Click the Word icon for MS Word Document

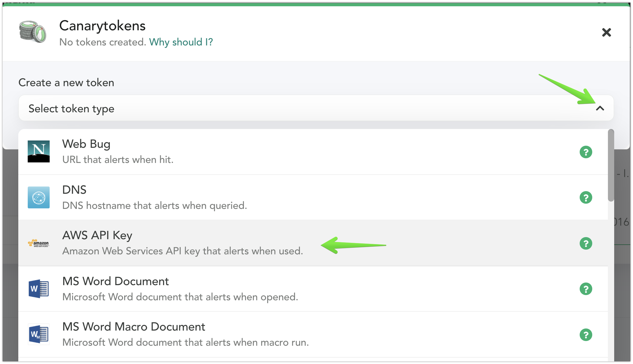[39, 289]
